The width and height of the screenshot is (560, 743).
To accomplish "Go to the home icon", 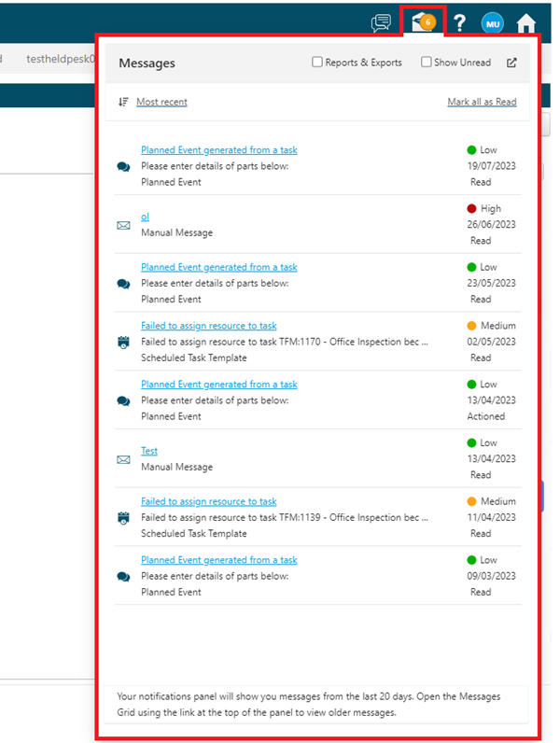I will coord(526,22).
